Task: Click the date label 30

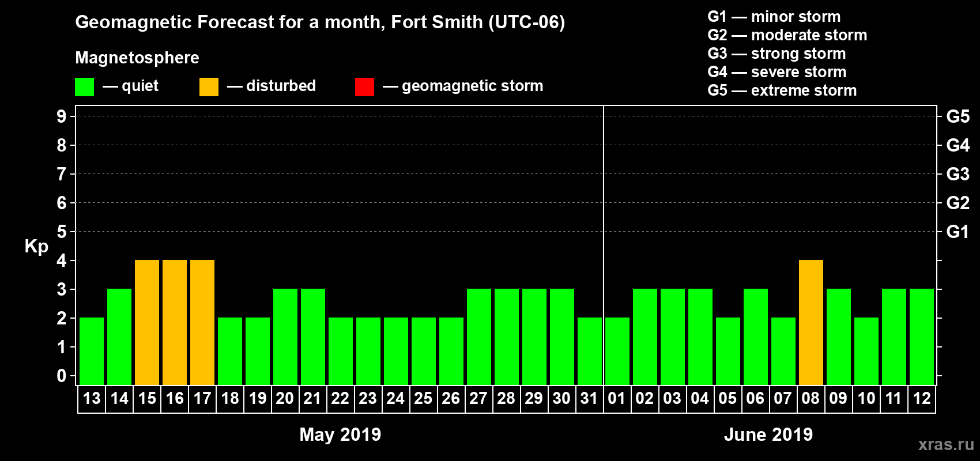Action: click(562, 399)
